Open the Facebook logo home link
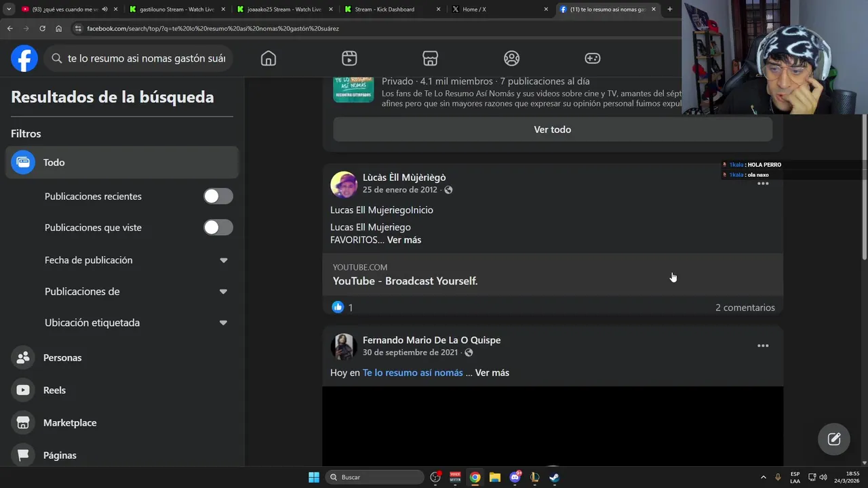 pyautogui.click(x=24, y=58)
